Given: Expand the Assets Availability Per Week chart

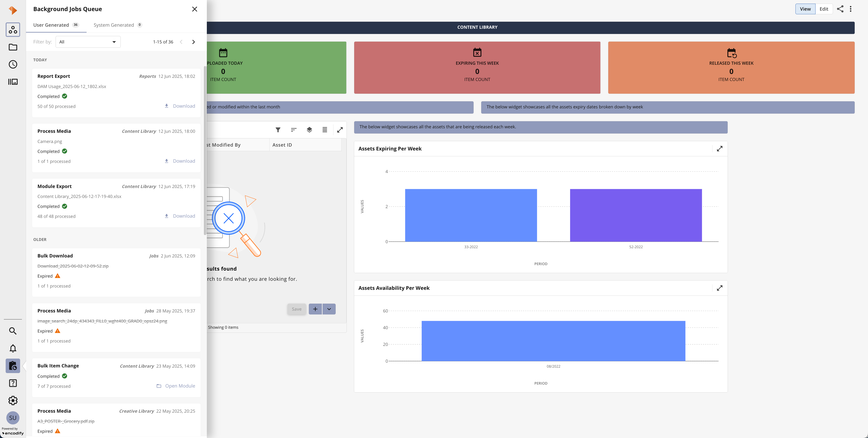Looking at the screenshot, I should click(720, 288).
